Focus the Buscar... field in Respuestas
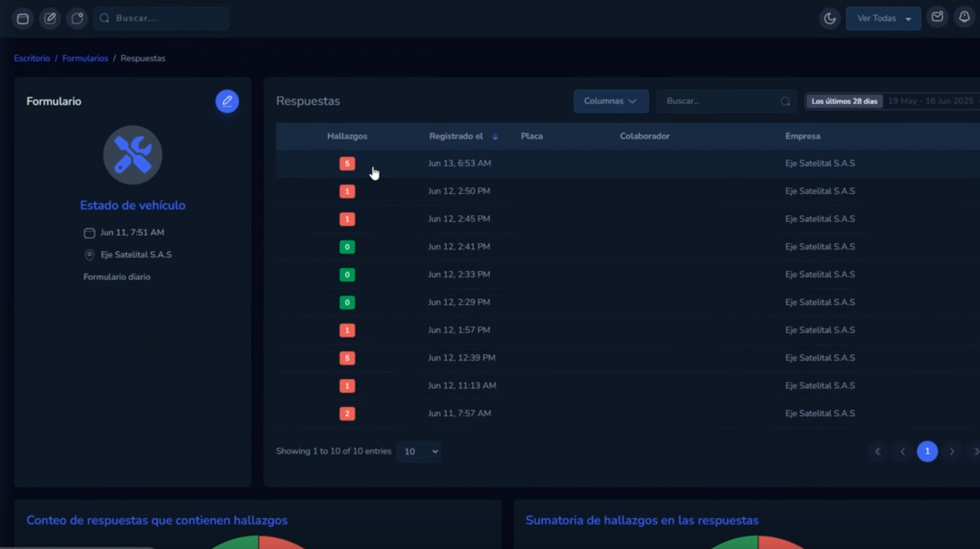 (727, 101)
